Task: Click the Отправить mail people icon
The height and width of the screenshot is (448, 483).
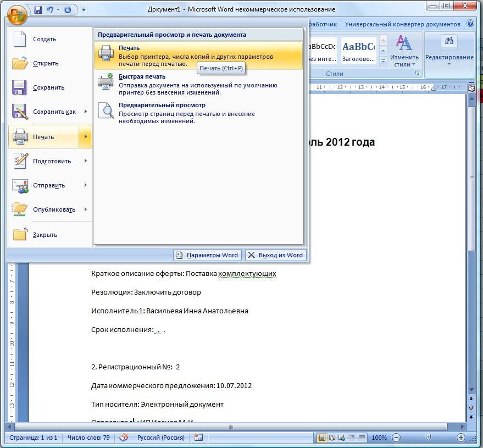Action: 20,186
